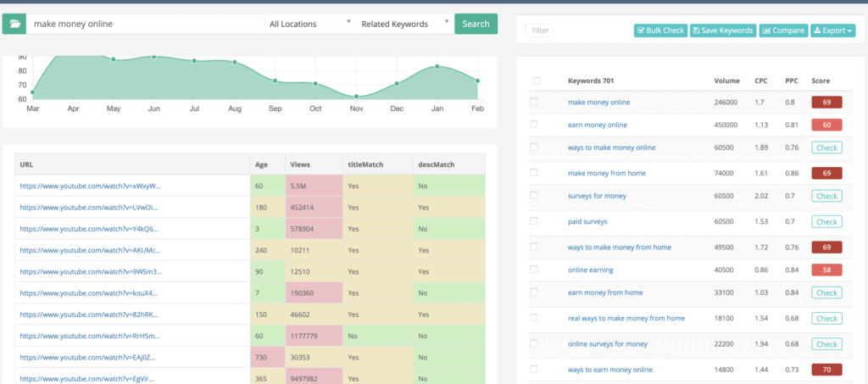This screenshot has width=868, height=384.
Task: Click score 69 badge for make money online
Action: (x=826, y=103)
